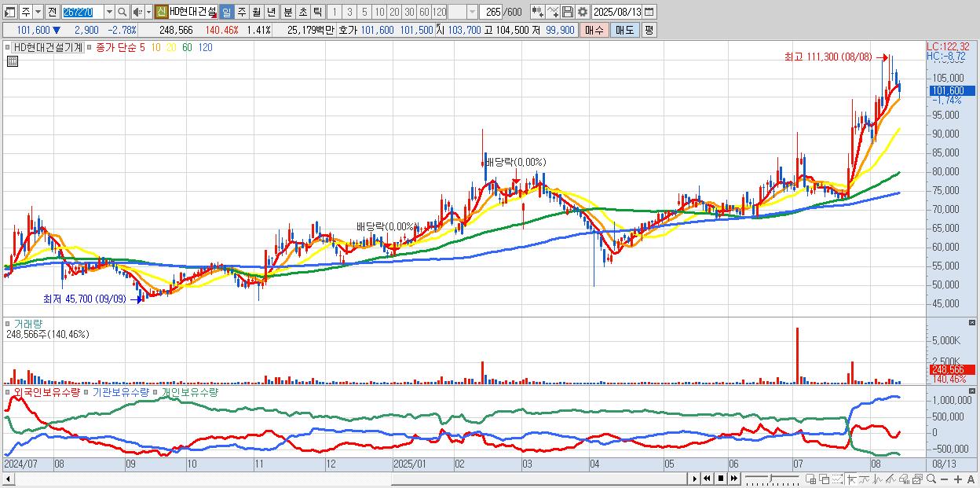Open the 주 market type dropdown arrow
This screenshot has height=488, width=980.
(38, 12)
